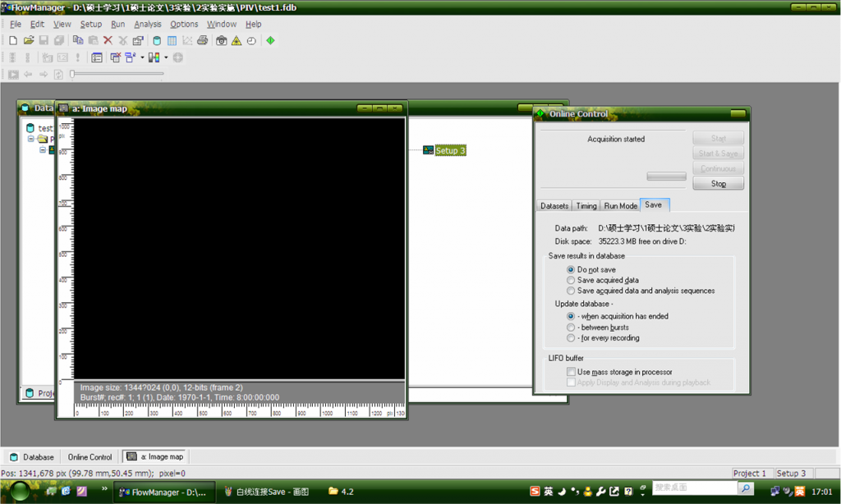
Task: Click the close-all-windows icon with red X
Action: tap(115, 57)
